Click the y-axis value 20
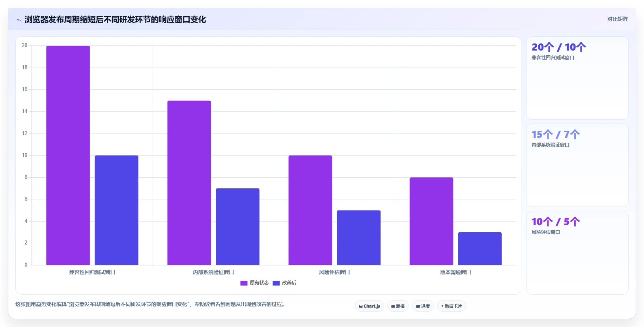This screenshot has width=644, height=327. click(x=24, y=45)
